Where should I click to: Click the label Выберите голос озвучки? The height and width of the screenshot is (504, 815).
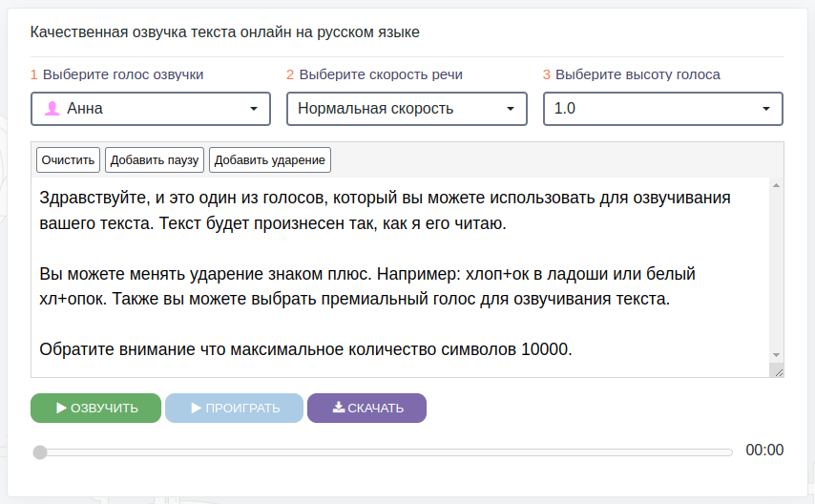coord(123,74)
